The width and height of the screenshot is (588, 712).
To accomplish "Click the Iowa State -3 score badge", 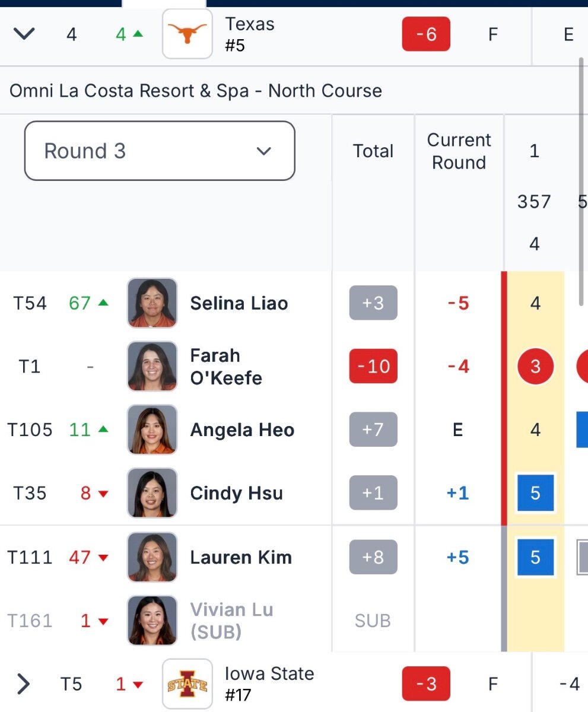I will (426, 684).
